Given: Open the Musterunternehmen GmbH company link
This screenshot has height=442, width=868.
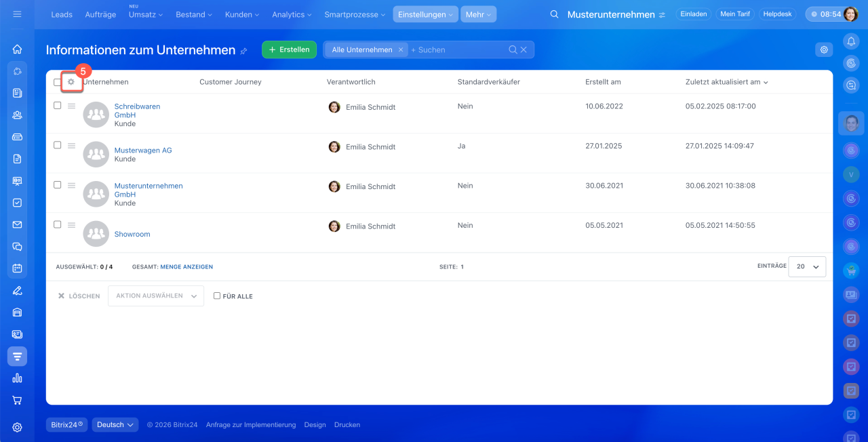Looking at the screenshot, I should tap(148, 186).
